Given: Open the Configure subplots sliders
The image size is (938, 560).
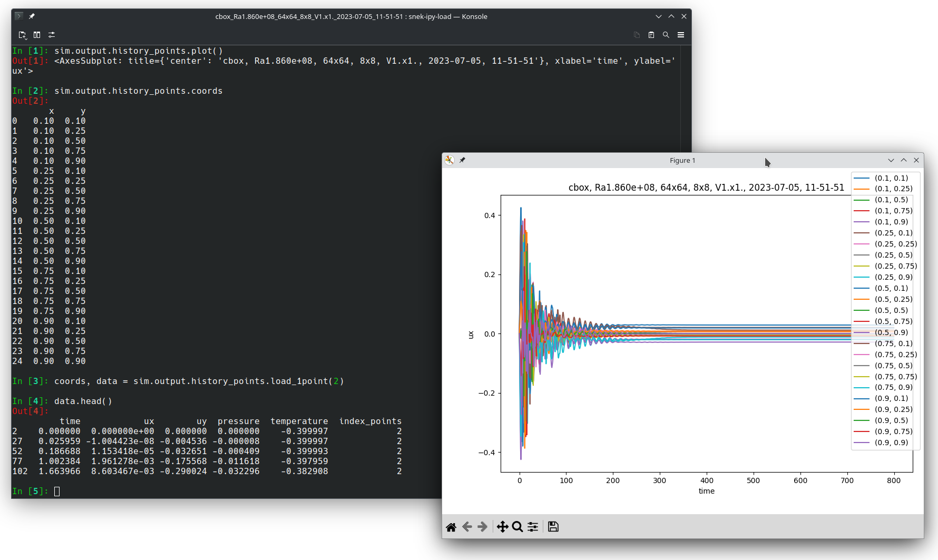Looking at the screenshot, I should tap(533, 527).
